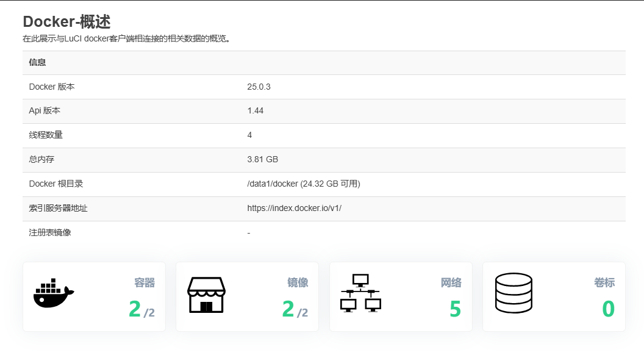The image size is (644, 358).
Task: Select the Api version value 1.44
Action: point(255,110)
